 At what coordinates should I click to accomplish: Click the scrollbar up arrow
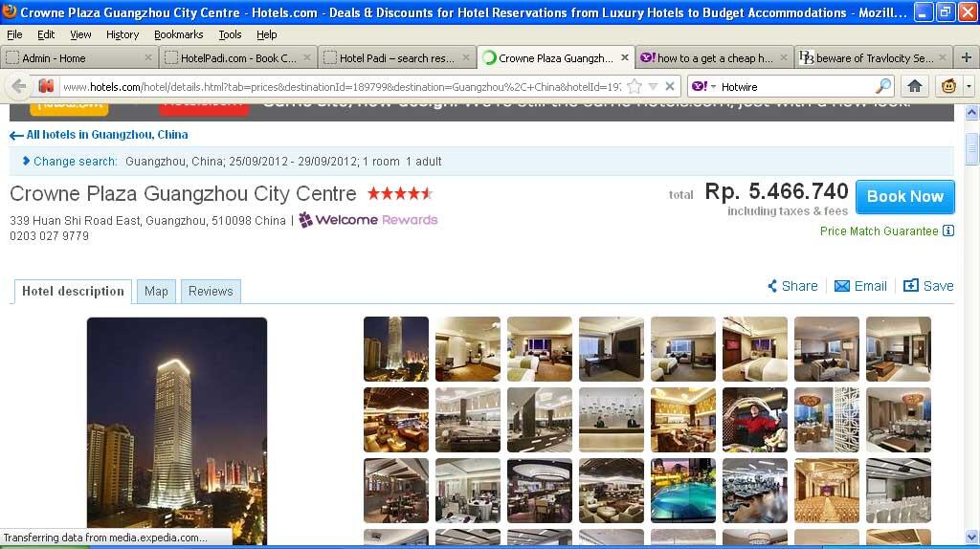tap(971, 113)
